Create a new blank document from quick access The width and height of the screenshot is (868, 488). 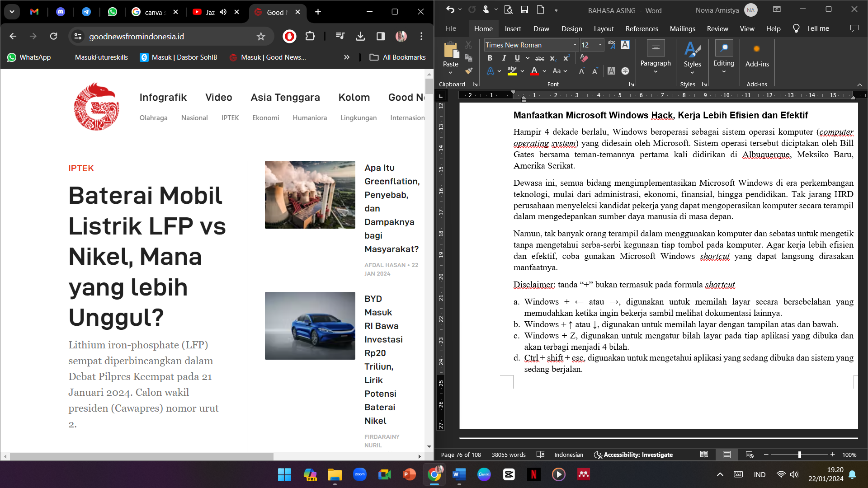(x=540, y=9)
